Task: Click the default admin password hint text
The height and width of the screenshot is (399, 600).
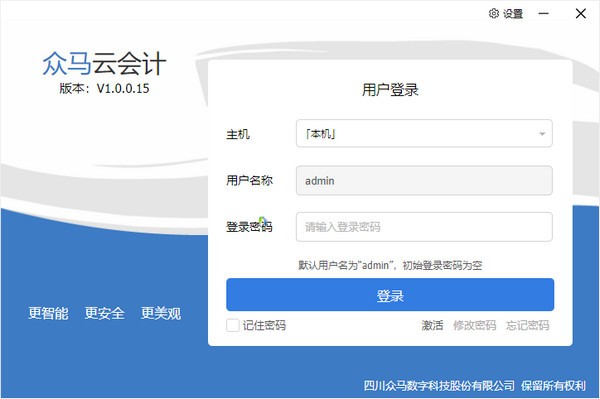Action: pos(390,265)
